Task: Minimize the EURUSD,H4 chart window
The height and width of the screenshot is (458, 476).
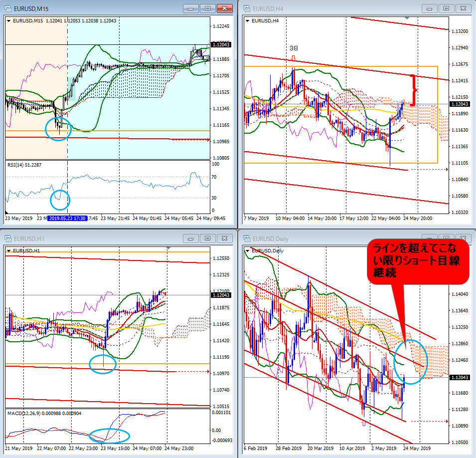Action: (429, 8)
